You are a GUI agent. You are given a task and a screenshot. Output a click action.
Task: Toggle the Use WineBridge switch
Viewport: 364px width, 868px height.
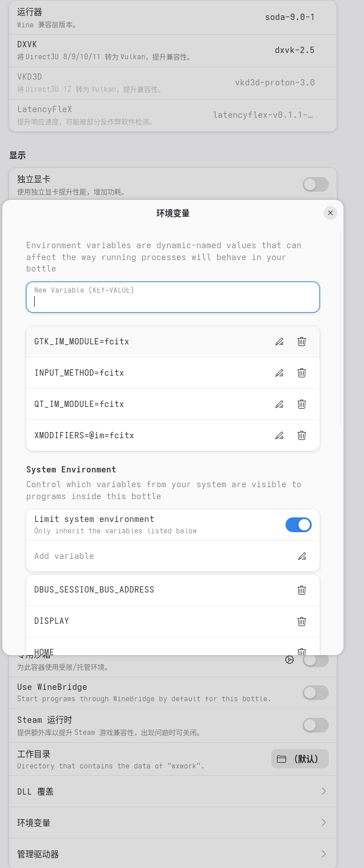[315, 693]
